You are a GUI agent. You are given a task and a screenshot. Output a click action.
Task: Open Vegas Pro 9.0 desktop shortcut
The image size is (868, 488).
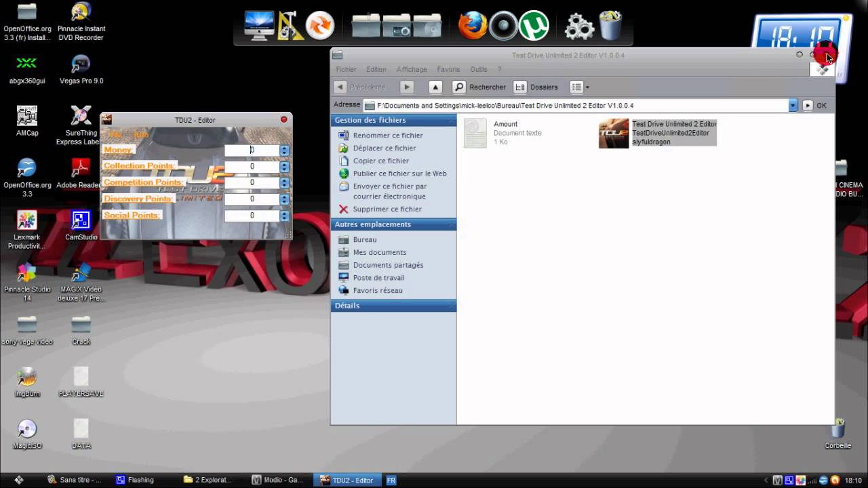click(81, 69)
